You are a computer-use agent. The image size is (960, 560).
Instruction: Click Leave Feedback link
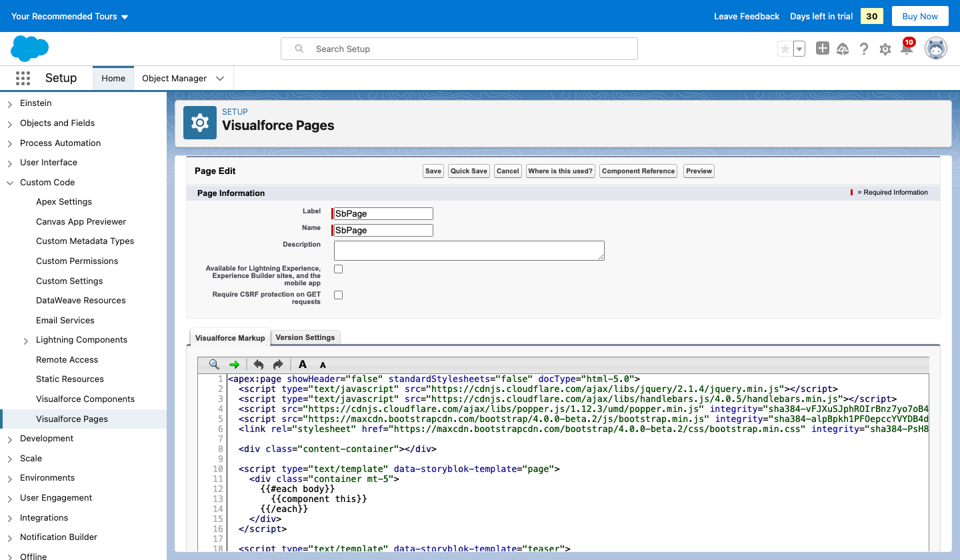747,16
